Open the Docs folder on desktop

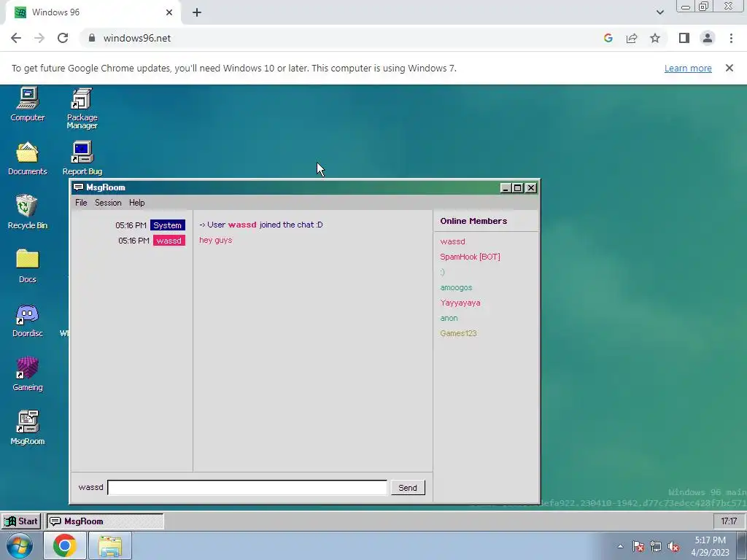pyautogui.click(x=27, y=266)
